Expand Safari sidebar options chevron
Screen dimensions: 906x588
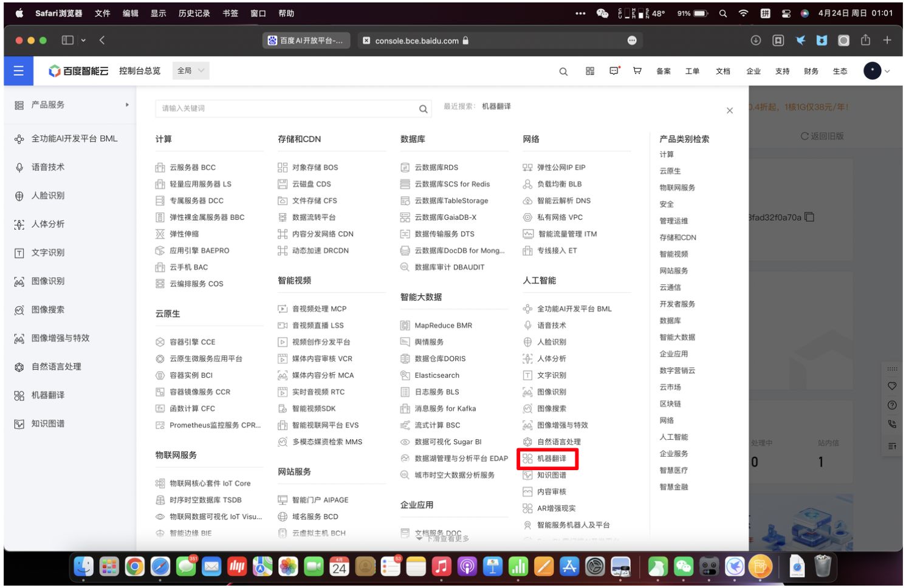[83, 40]
